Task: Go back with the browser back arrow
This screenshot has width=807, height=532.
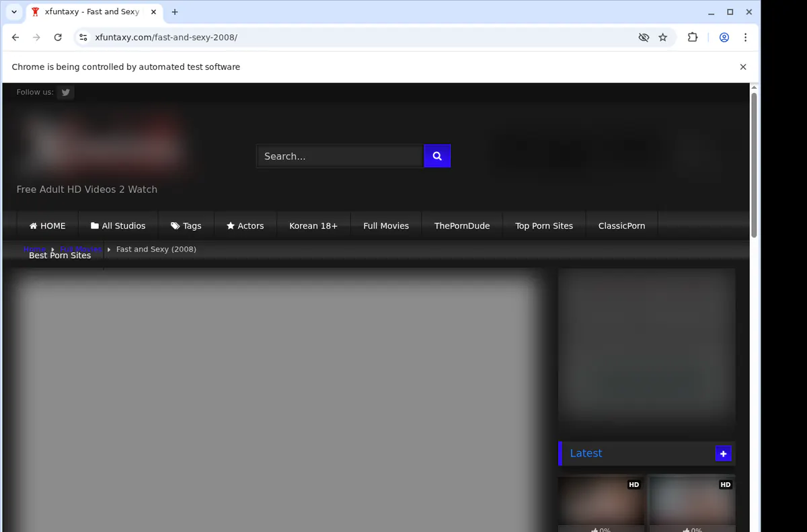Action: point(15,38)
